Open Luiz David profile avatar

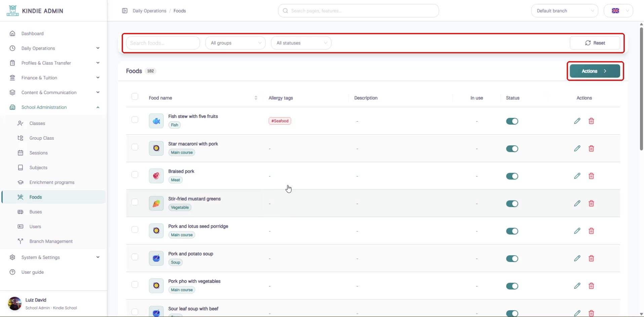(x=15, y=304)
